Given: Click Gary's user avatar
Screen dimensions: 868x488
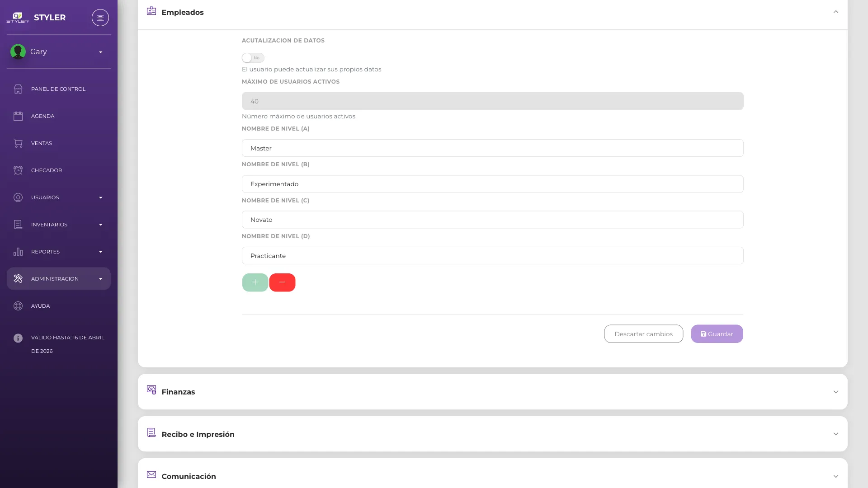Looking at the screenshot, I should coord(18,52).
